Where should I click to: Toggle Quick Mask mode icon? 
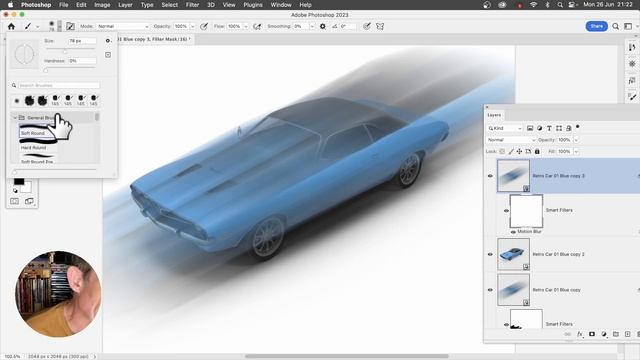coord(14,201)
